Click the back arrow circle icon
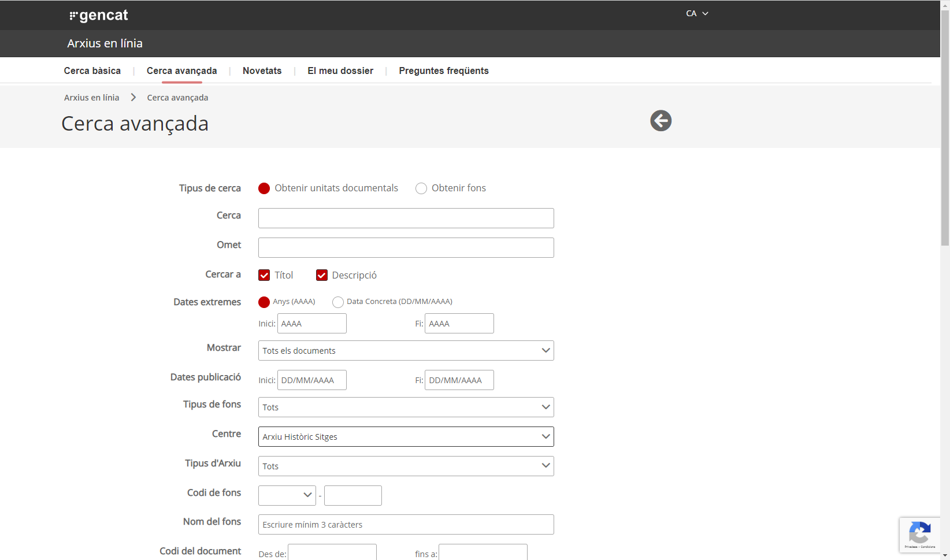950x560 pixels. click(660, 121)
